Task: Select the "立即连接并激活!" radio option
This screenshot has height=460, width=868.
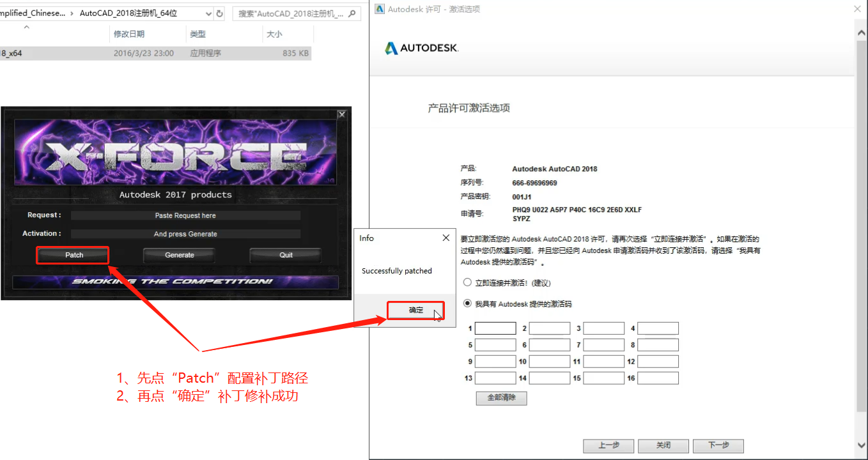Action: tap(468, 282)
